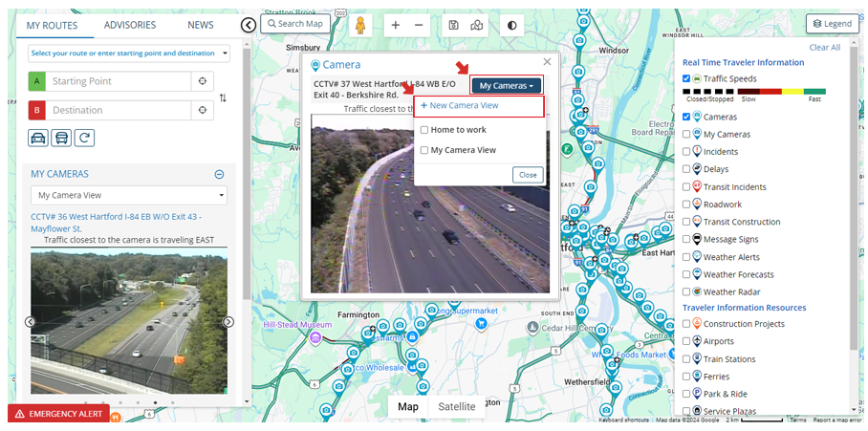Use my location for Starting Point
This screenshot has width=868, height=431.
(x=202, y=81)
